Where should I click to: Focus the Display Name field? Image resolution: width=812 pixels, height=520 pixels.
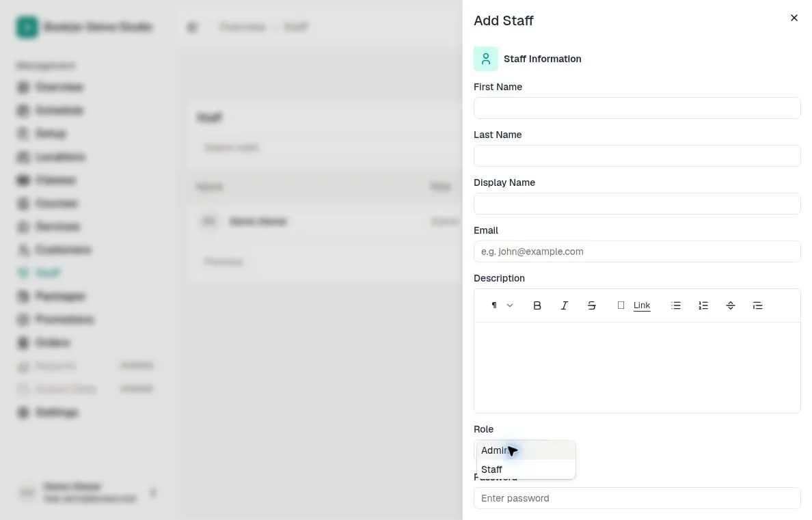click(x=637, y=204)
